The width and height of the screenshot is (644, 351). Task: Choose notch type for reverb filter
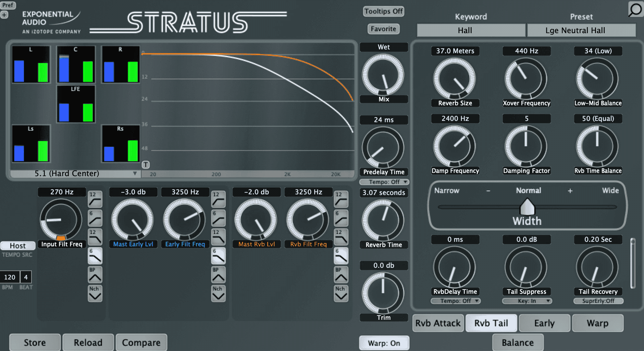click(341, 293)
